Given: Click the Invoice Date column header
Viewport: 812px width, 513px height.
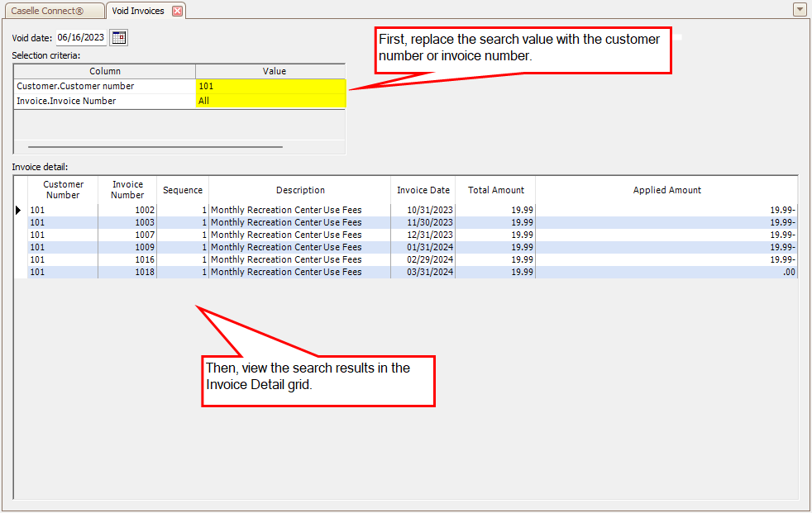Looking at the screenshot, I should (423, 189).
